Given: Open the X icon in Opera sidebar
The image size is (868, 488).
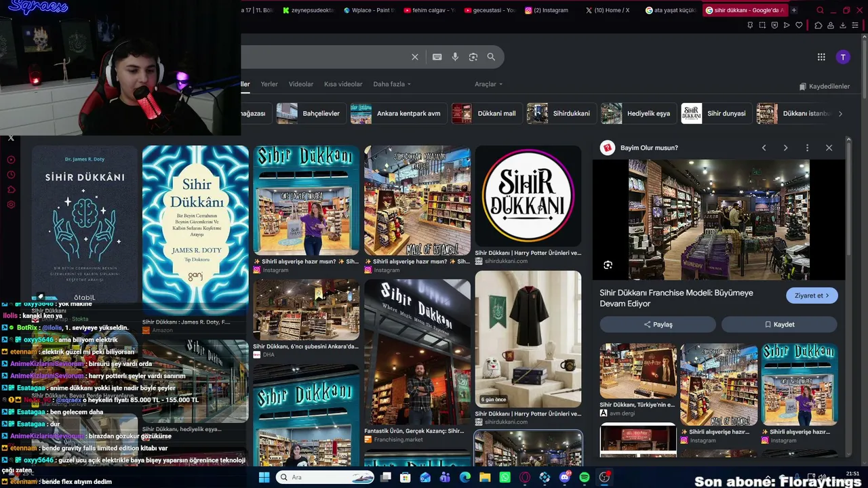Looking at the screenshot, I should coord(11,138).
